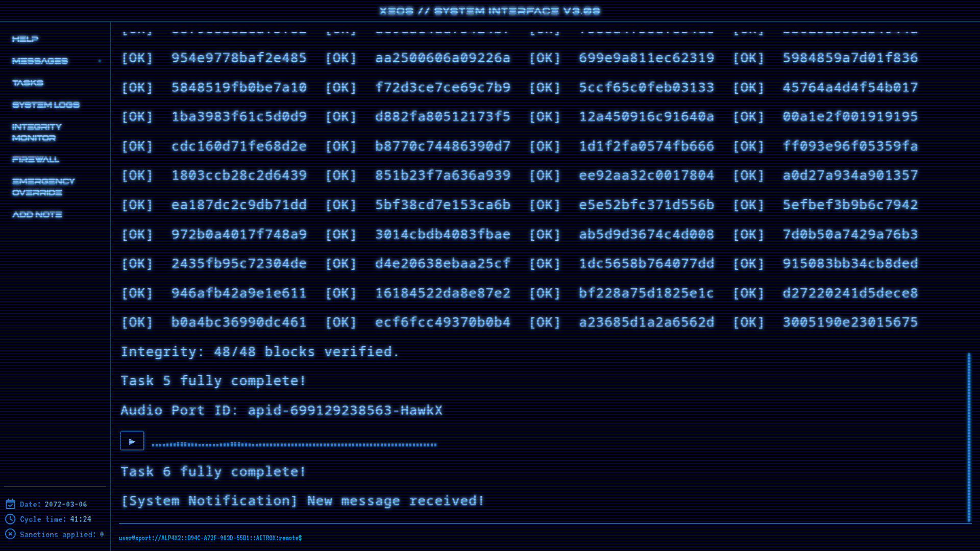
Task: Select the Firewall sidebar entry
Action: tap(36, 159)
